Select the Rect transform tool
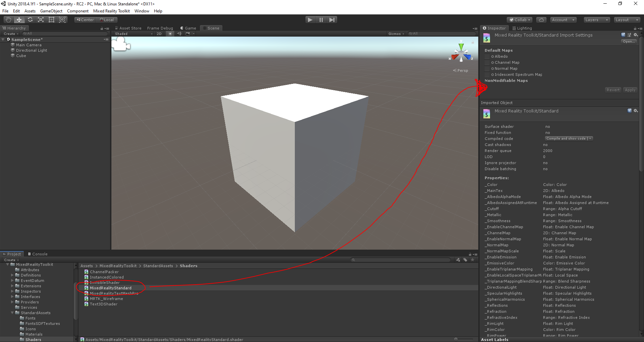 tap(51, 19)
